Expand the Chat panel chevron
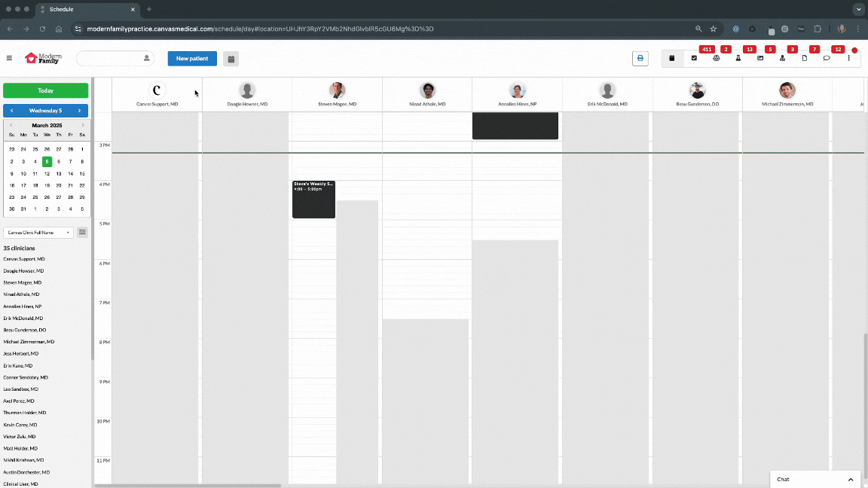 pos(851,480)
